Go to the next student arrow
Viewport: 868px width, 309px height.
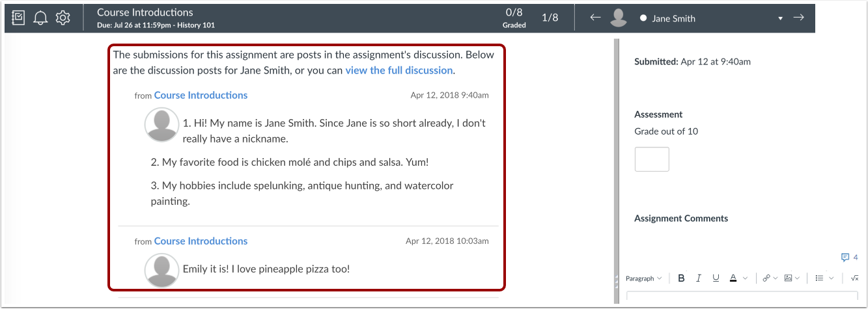tap(799, 18)
